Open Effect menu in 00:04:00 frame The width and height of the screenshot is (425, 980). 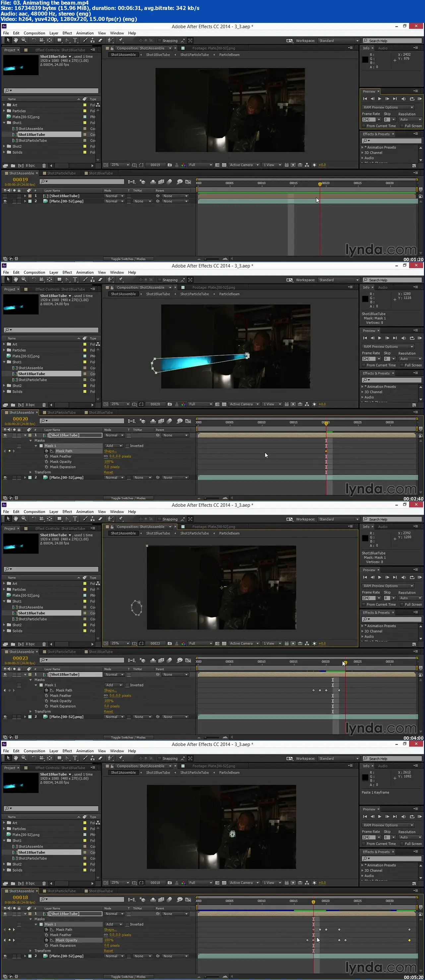[67, 512]
